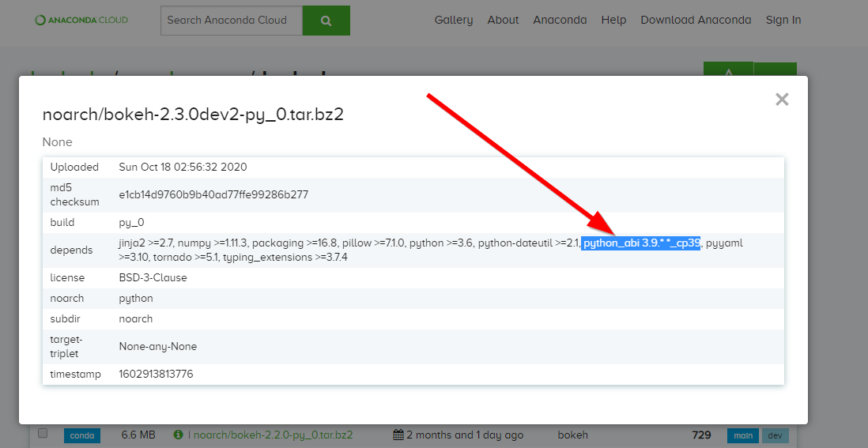
Task: Open the Download Anaconda link
Action: tap(696, 21)
